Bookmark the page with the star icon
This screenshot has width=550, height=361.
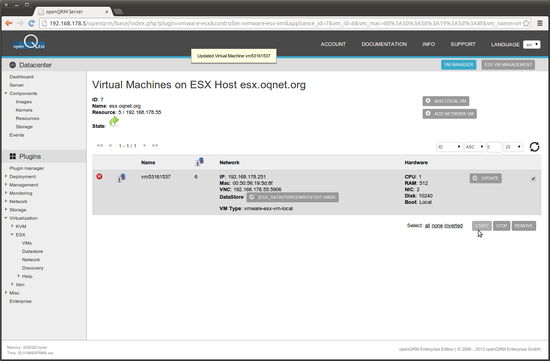(x=526, y=24)
